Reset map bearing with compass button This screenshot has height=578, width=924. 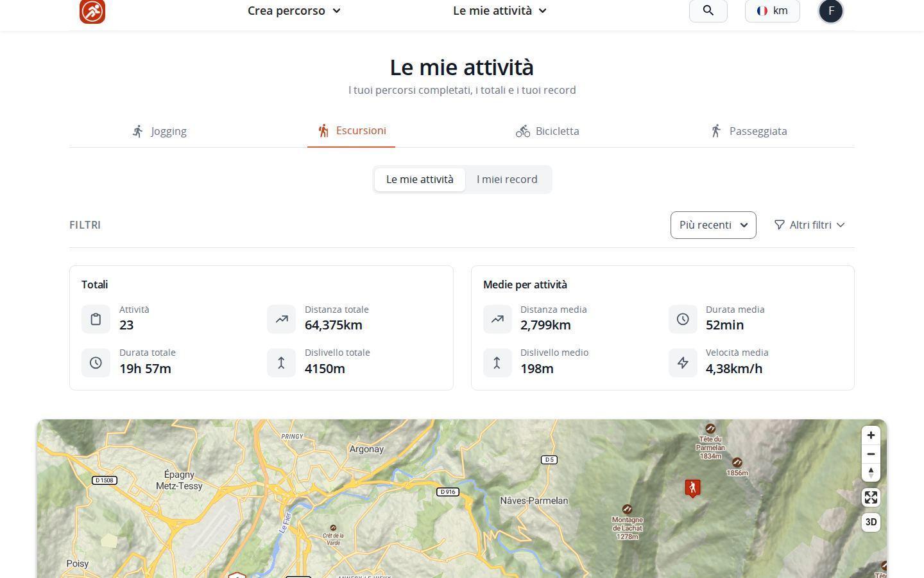point(871,473)
